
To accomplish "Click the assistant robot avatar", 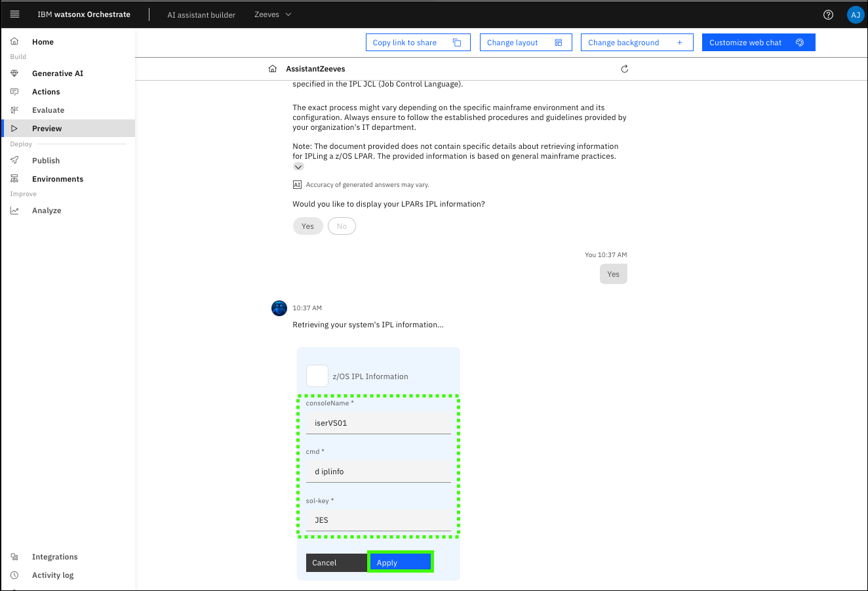I will tap(279, 308).
